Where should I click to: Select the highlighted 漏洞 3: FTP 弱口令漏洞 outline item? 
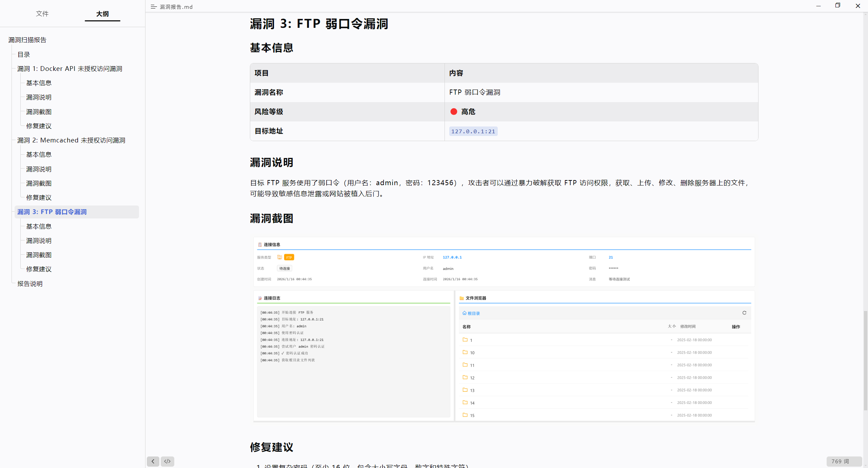(x=52, y=212)
